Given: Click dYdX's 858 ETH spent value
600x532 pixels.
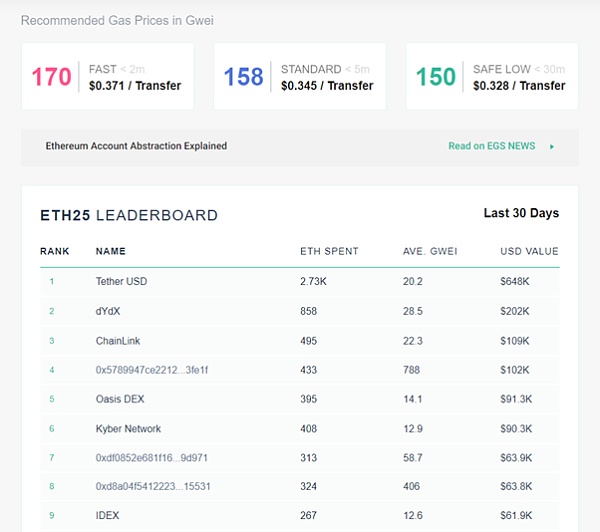Looking at the screenshot, I should (308, 311).
